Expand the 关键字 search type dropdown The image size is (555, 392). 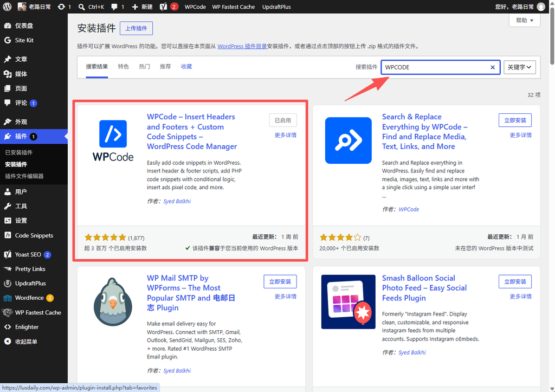519,67
